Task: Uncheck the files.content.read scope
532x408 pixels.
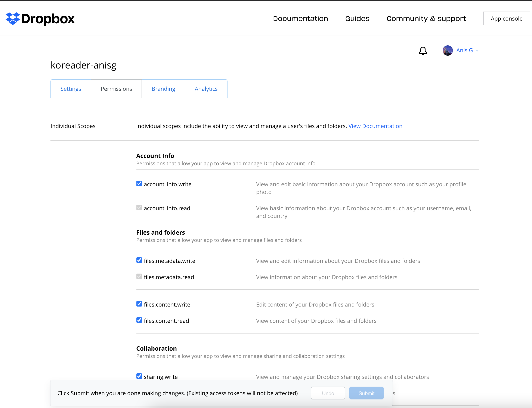Action: pyautogui.click(x=139, y=320)
